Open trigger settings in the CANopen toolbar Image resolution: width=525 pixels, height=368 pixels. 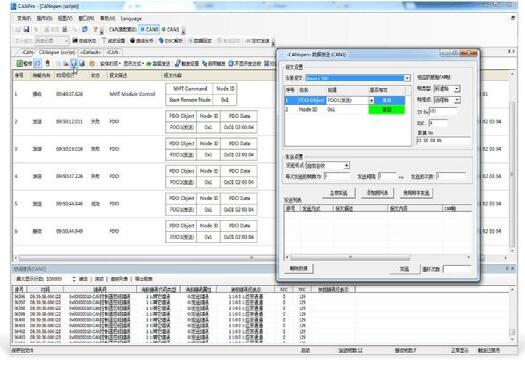point(187,63)
